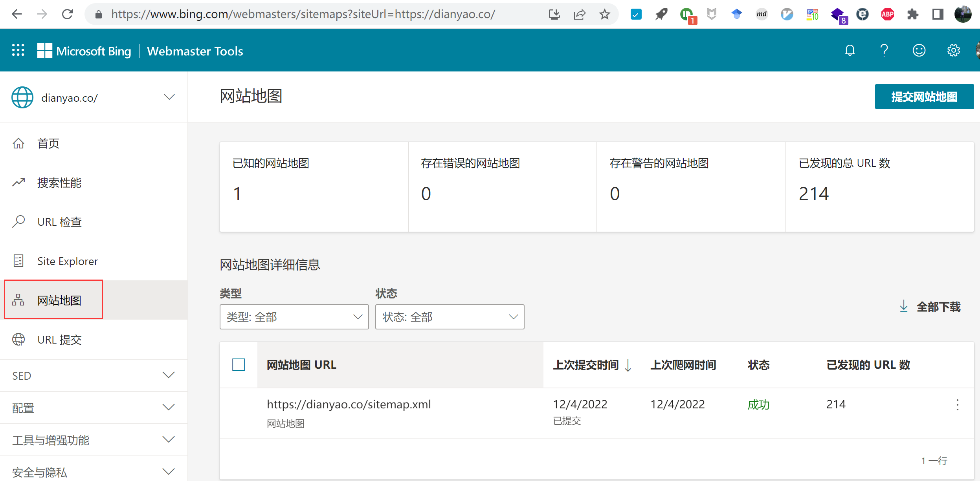Screen dimensions: 980x481
Task: Open URL 提交 via the globe icon
Action: 18,339
